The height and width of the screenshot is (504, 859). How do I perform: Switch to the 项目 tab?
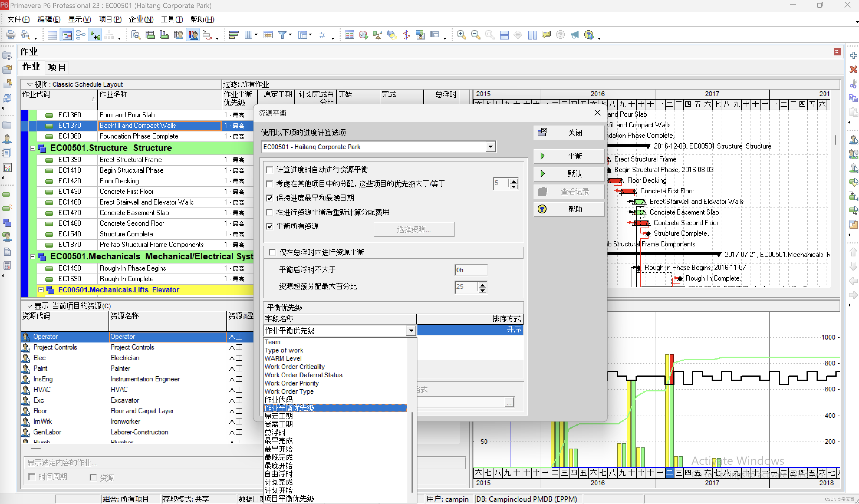pos(57,67)
